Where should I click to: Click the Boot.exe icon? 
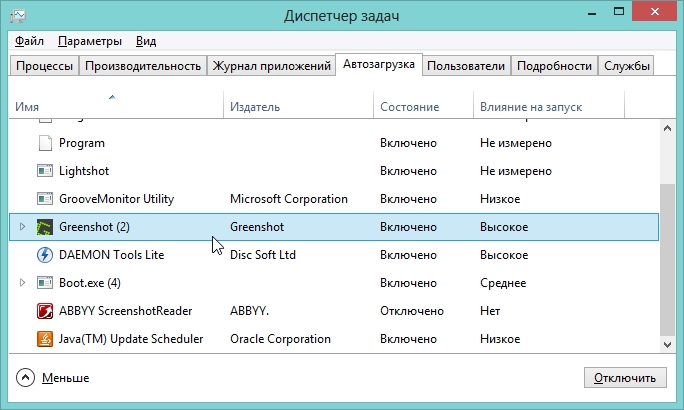click(x=45, y=283)
